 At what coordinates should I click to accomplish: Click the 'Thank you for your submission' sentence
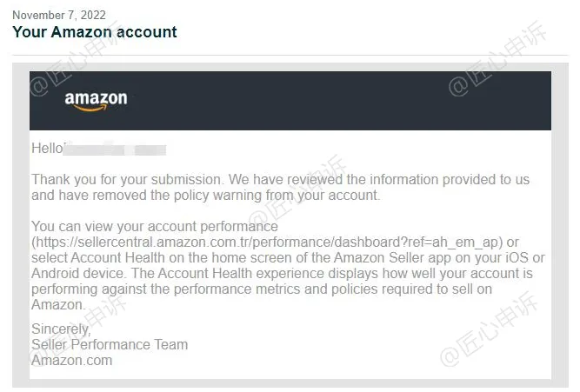coord(127,180)
